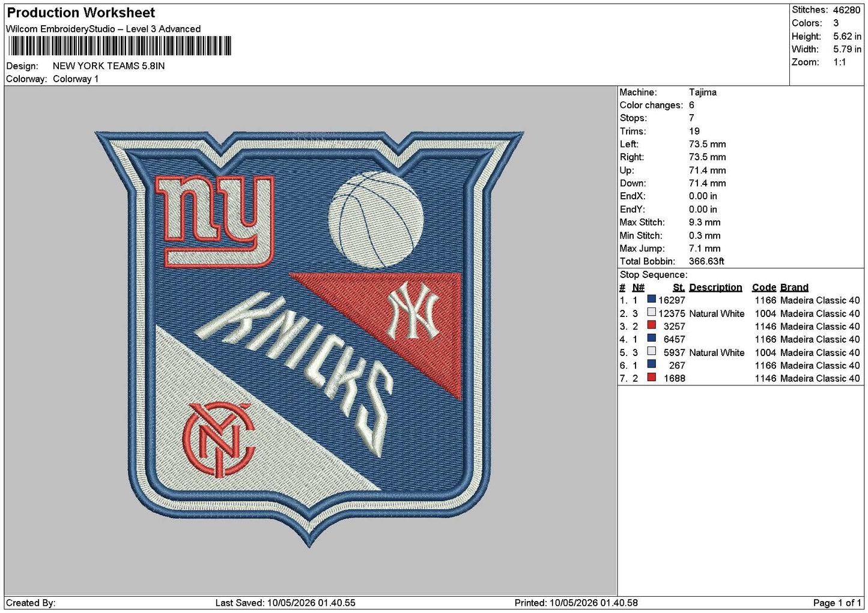Click the 'N#' column header
This screenshot has width=868, height=613.
(638, 288)
